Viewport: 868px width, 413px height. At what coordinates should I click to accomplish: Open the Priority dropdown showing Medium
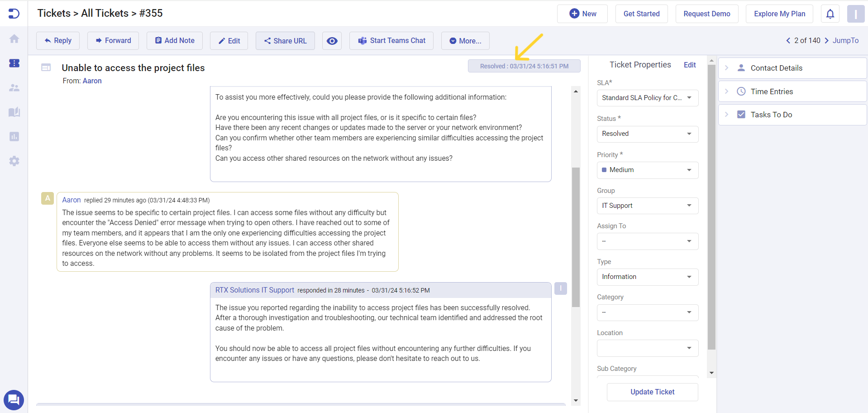tap(647, 170)
